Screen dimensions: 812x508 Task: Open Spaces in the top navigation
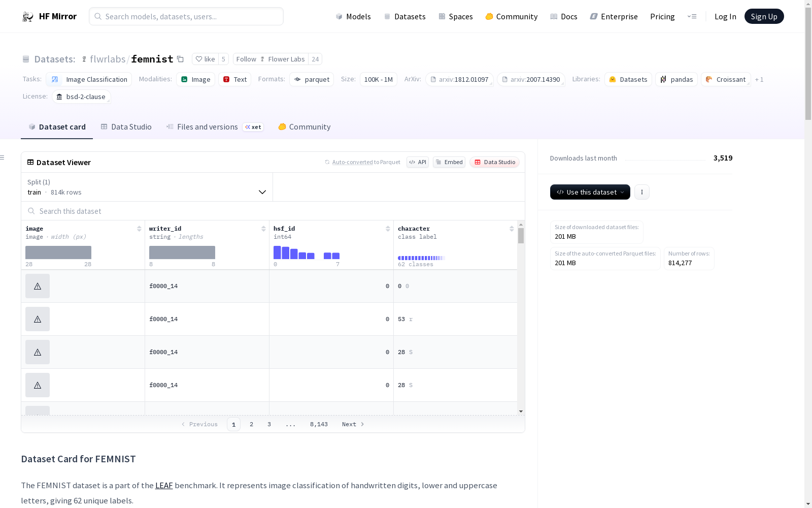tap(456, 16)
